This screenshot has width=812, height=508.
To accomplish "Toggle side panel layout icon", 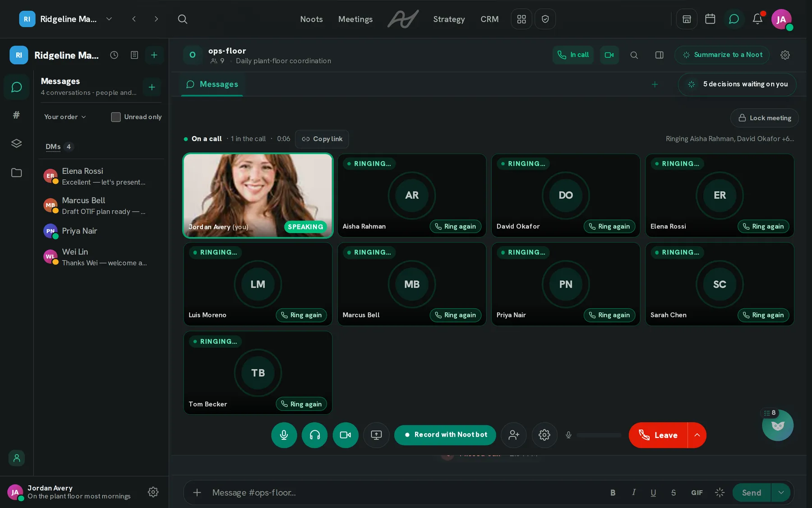I will (659, 55).
